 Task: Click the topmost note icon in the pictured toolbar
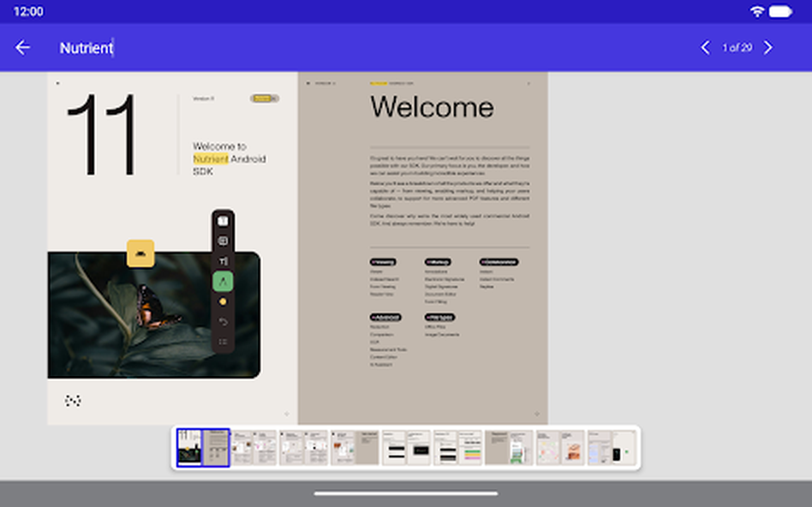click(x=224, y=221)
